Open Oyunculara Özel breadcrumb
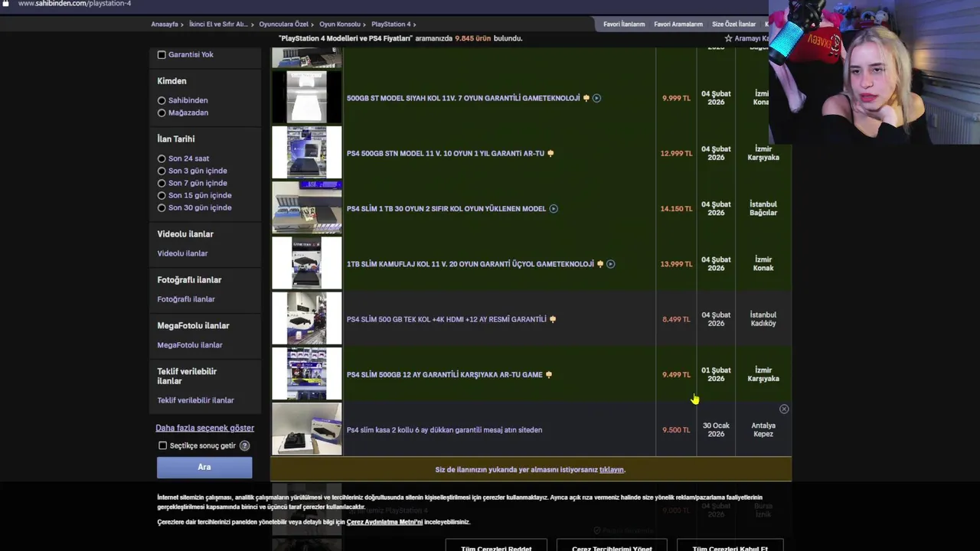 point(283,24)
